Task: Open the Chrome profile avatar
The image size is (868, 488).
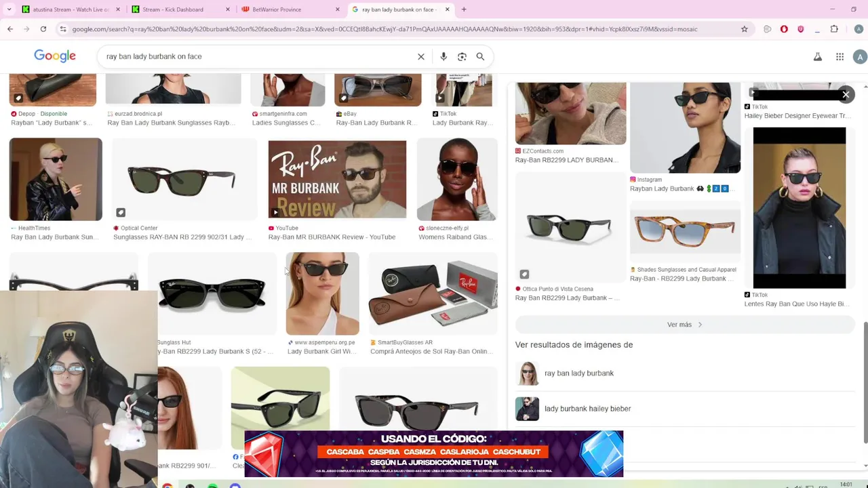Action: [x=859, y=29]
